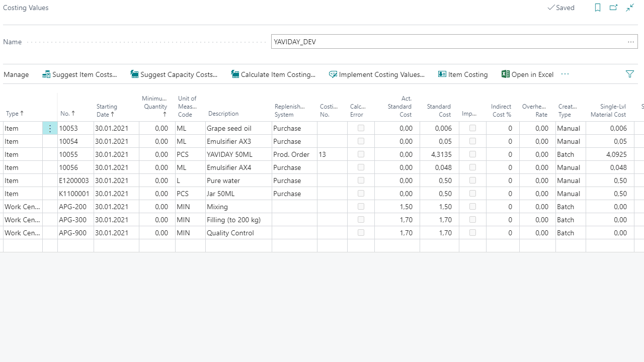
Task: Click the Saved status indicator
Action: click(x=561, y=8)
